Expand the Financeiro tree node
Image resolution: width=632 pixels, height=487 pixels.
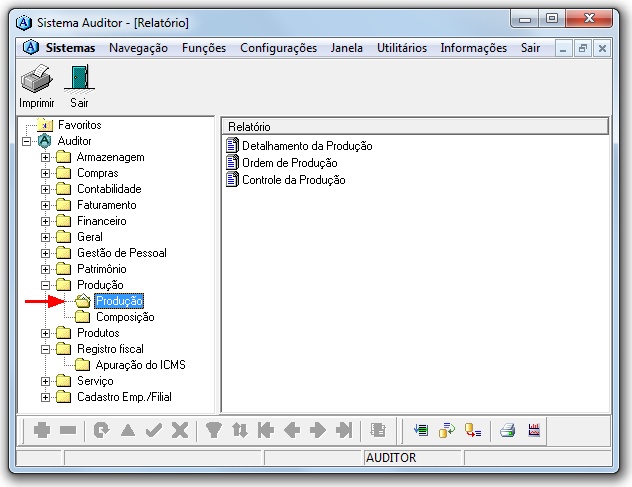[x=45, y=221]
